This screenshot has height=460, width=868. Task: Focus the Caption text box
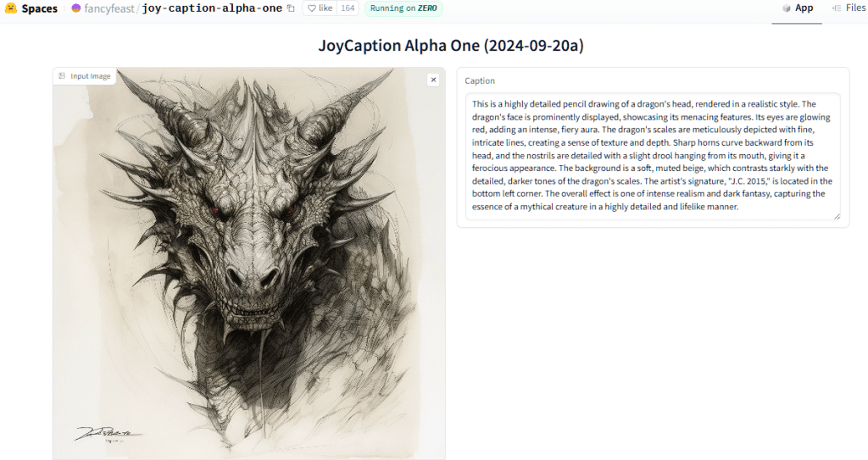pos(653,156)
